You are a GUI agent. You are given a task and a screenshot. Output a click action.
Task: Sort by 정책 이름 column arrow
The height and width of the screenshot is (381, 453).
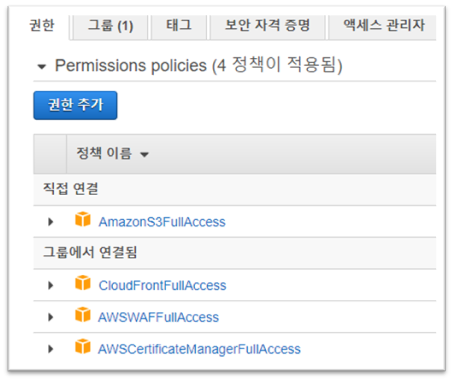(x=144, y=154)
